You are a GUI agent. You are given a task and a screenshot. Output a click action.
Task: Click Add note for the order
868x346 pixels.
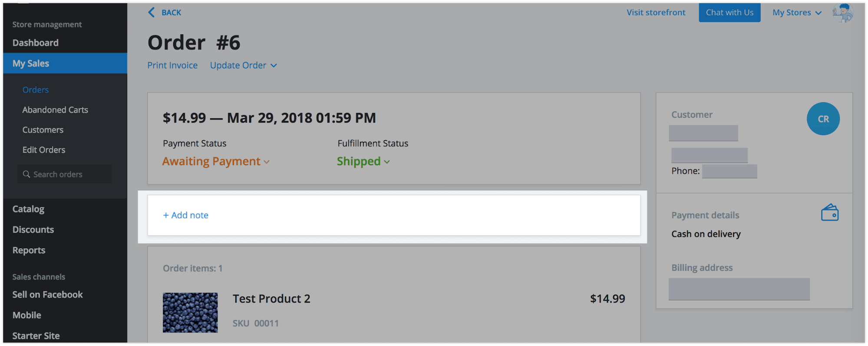[x=186, y=215]
